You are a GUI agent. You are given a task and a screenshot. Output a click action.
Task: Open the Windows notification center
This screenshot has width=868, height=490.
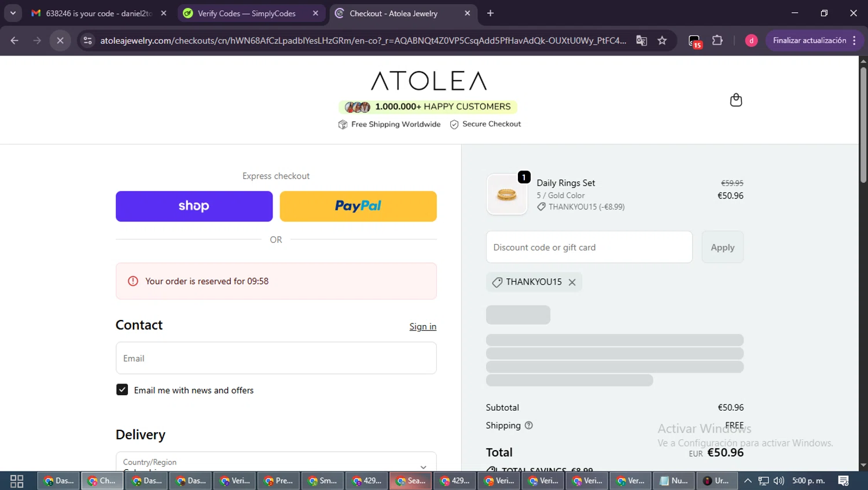pyautogui.click(x=844, y=481)
